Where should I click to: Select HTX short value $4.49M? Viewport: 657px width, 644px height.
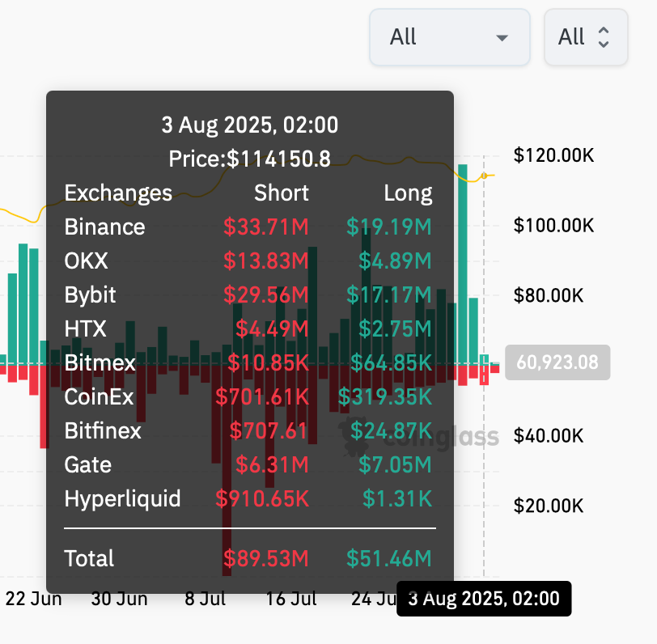272,328
